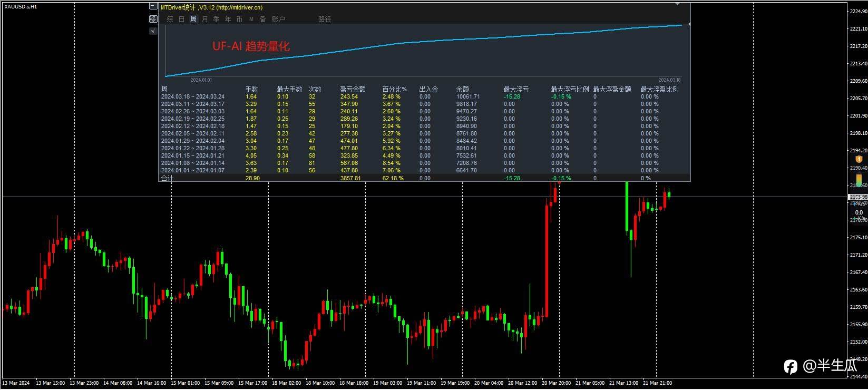Image resolution: width=868 pixels, height=390 pixels.
Task: Switch to the 年 yearly tab
Action: point(228,19)
